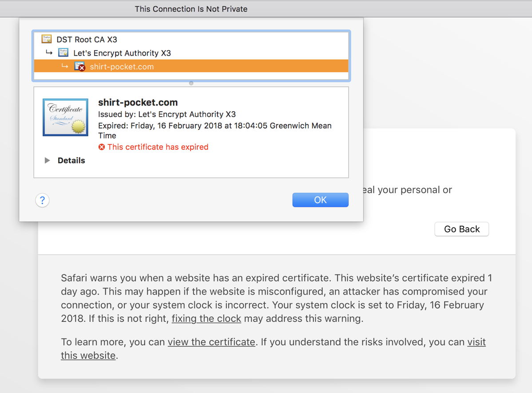Click the Let's Encrypt Authority X3 certificate icon
The image size is (532, 393).
pyautogui.click(x=63, y=53)
